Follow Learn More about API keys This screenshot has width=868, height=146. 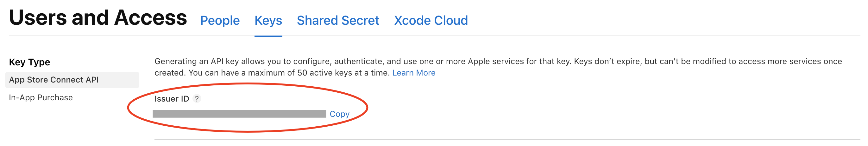(414, 73)
